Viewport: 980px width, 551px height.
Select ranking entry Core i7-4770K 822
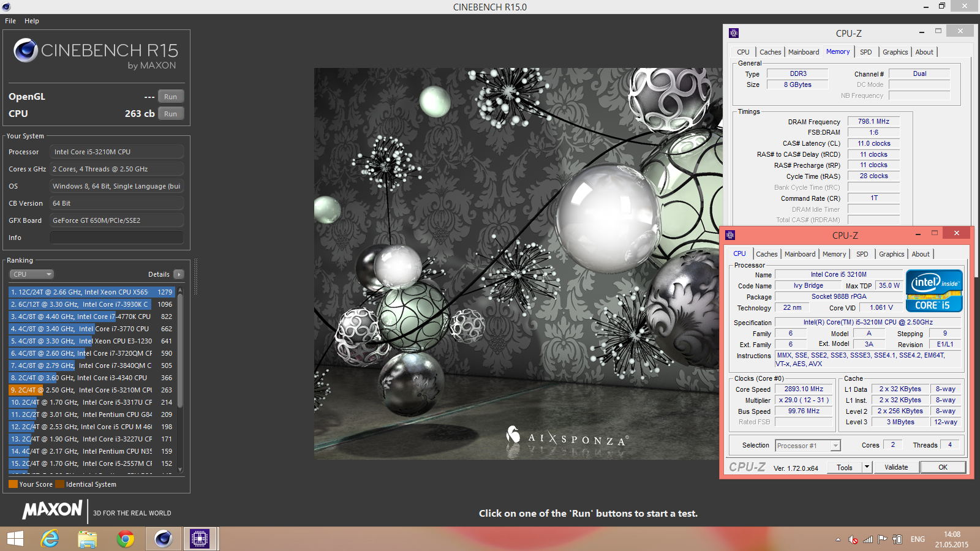click(x=92, y=317)
